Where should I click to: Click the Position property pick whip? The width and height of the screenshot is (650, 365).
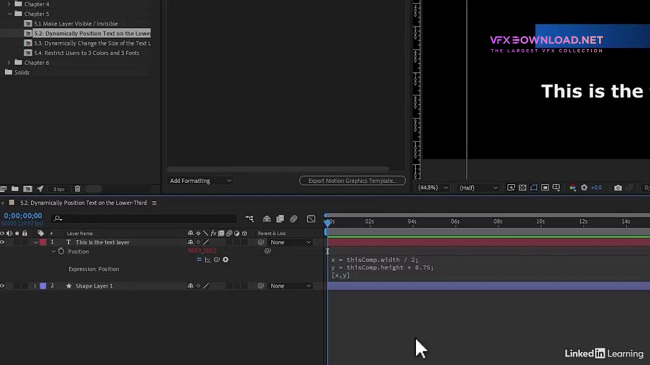[x=267, y=251]
